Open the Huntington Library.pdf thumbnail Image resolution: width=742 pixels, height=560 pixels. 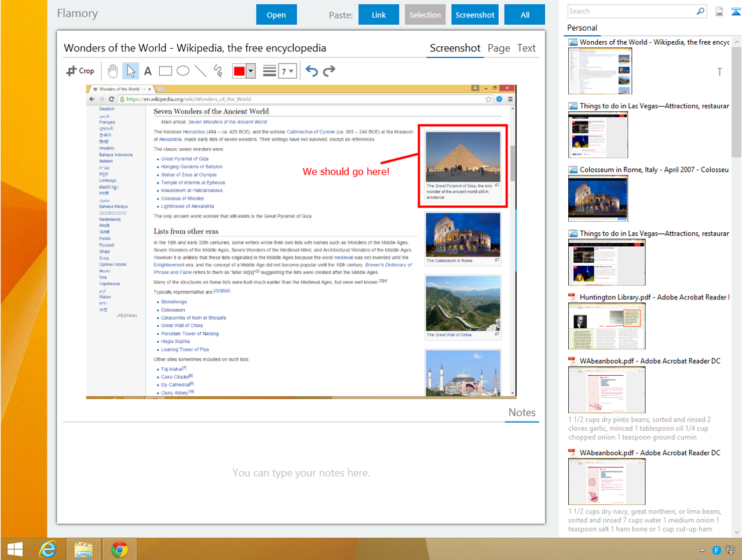[606, 325]
